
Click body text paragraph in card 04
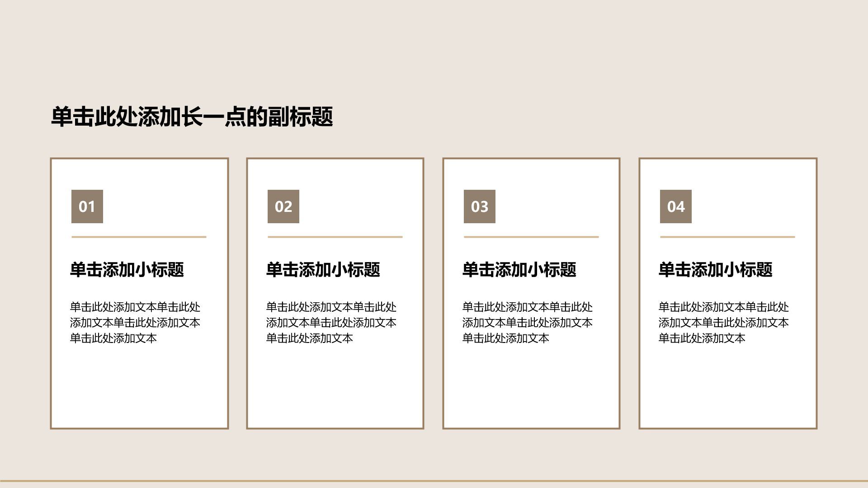[724, 322]
